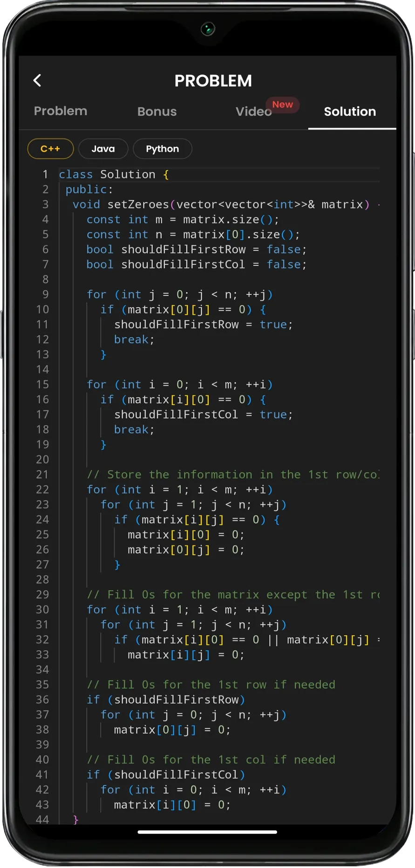This screenshot has width=415, height=868.
Task: Click line 42 'for (int i = 0; i < m; ++i)'
Action: (x=193, y=790)
